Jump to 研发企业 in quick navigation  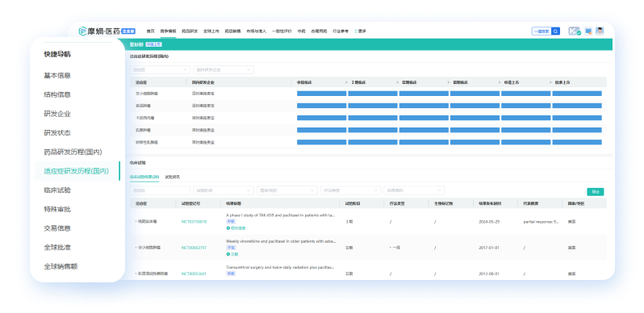point(57,114)
